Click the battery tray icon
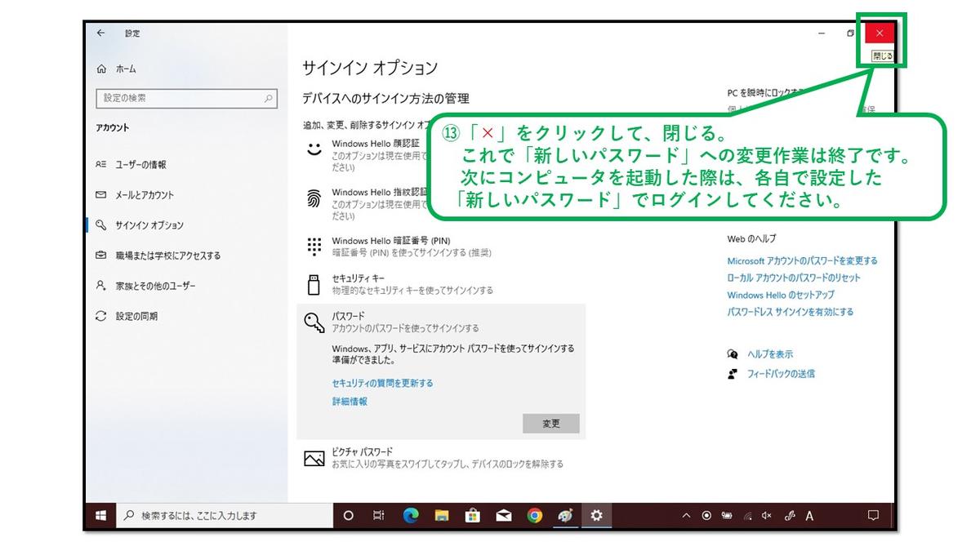The height and width of the screenshot is (551, 980). pyautogui.click(x=727, y=515)
